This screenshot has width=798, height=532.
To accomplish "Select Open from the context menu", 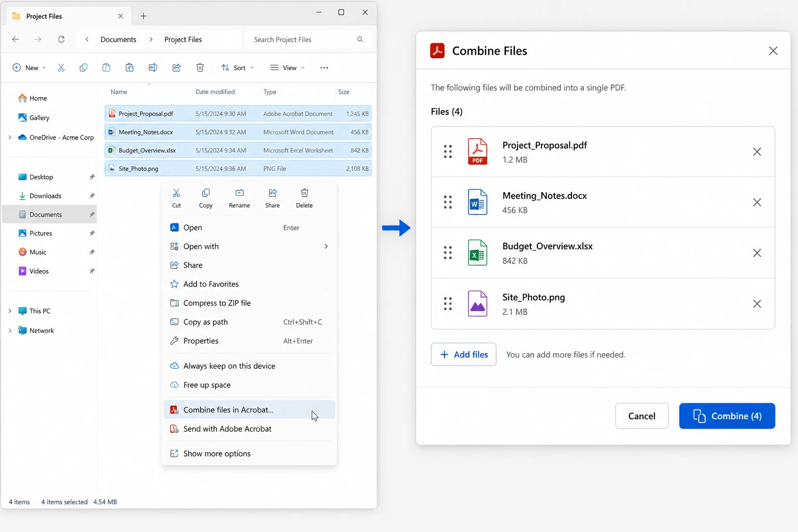I will coord(249,228).
